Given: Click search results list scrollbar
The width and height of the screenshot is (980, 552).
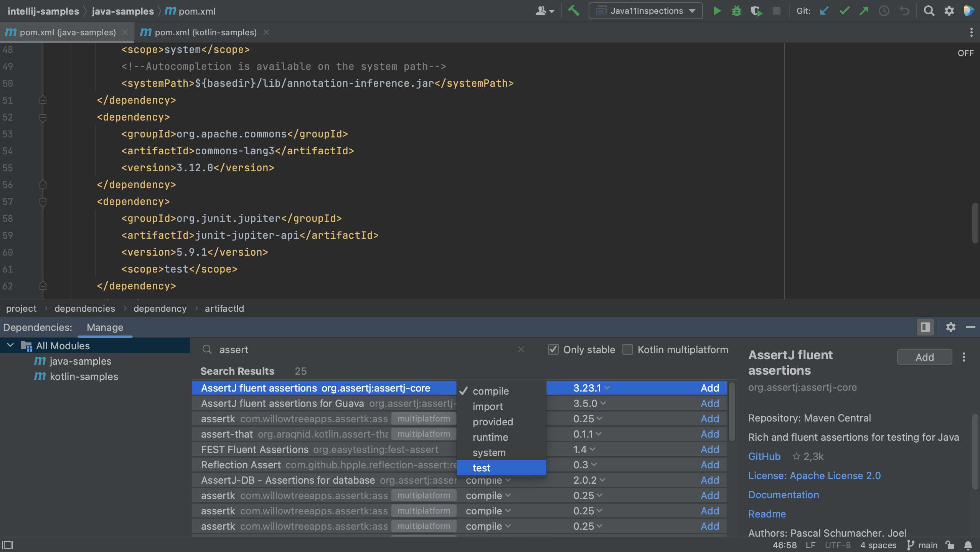Looking at the screenshot, I should click(x=732, y=412).
